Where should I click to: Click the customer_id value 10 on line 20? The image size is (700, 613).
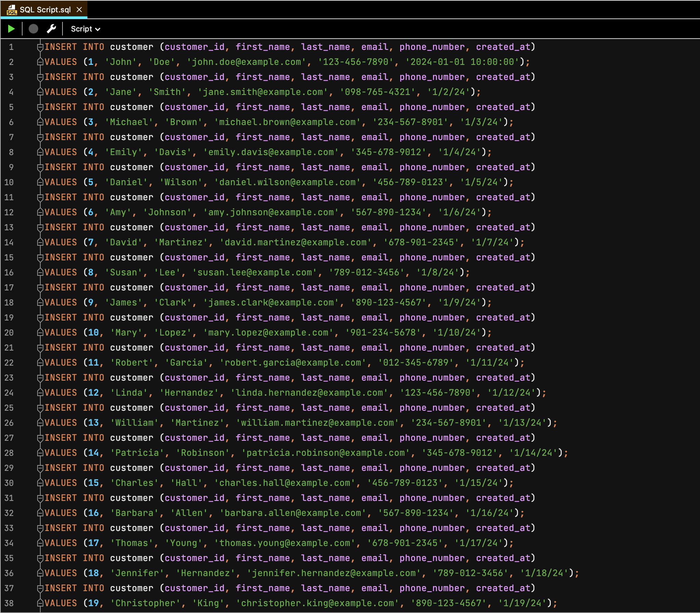click(x=93, y=333)
